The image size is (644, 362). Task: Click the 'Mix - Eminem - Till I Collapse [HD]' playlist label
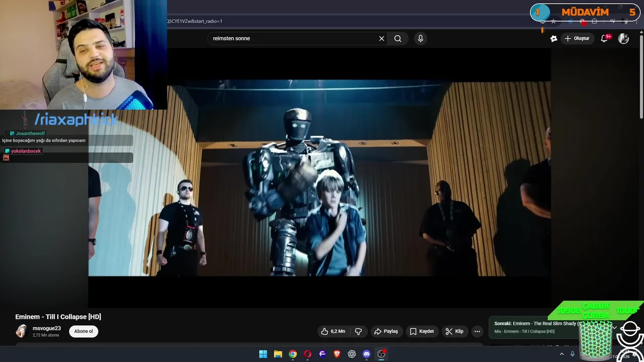[x=524, y=331]
